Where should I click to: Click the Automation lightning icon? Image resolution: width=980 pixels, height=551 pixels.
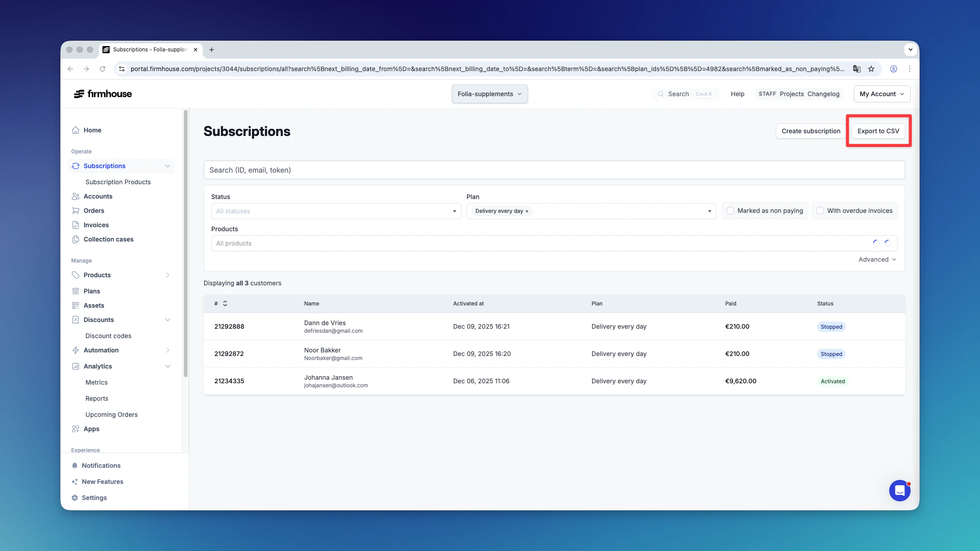tap(76, 350)
